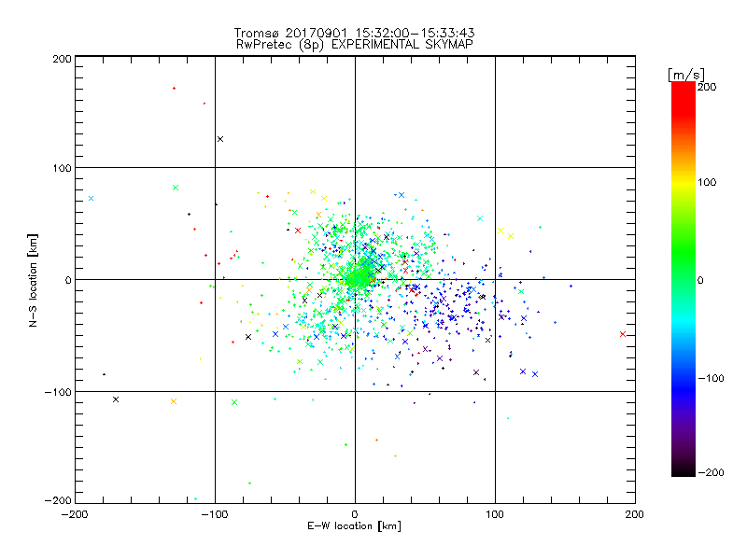Click the x-axis '200' tick label

click(635, 514)
